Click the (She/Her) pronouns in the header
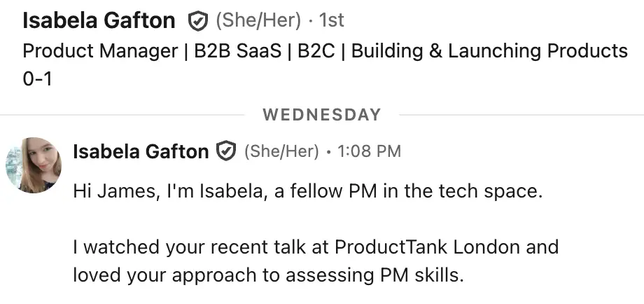644x304 pixels. coord(258,22)
